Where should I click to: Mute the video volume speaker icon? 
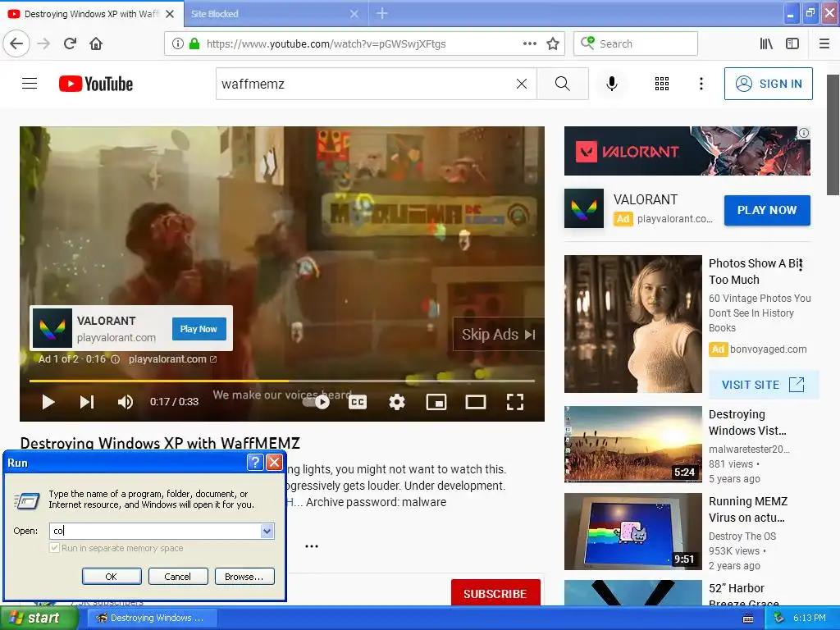click(125, 402)
